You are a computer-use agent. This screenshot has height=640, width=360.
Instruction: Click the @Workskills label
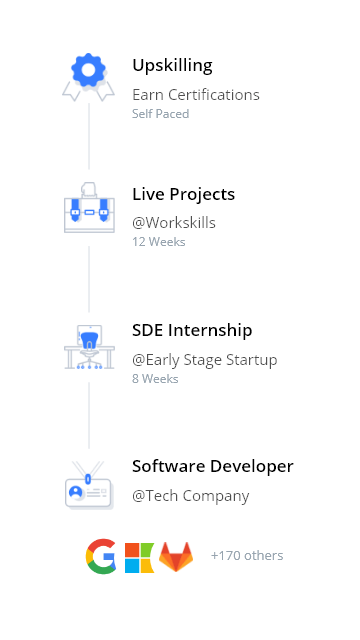174,223
